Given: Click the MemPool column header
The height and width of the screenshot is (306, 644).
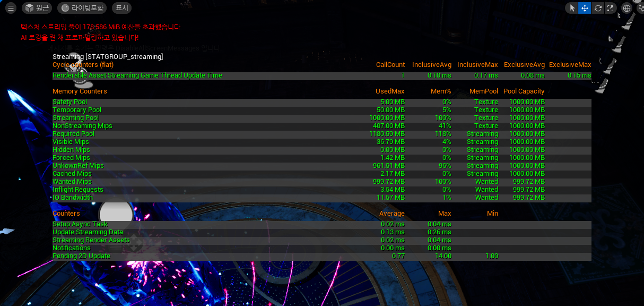Looking at the screenshot, I should coord(484,91).
